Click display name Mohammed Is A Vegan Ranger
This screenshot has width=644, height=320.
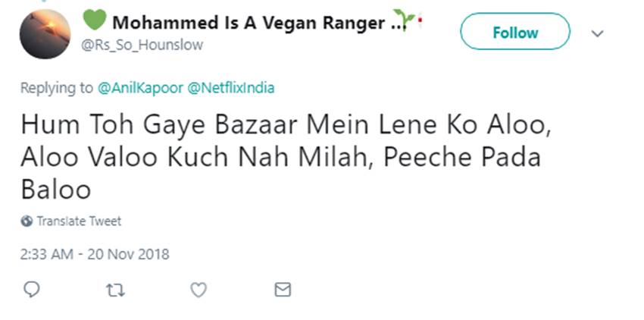point(248,23)
